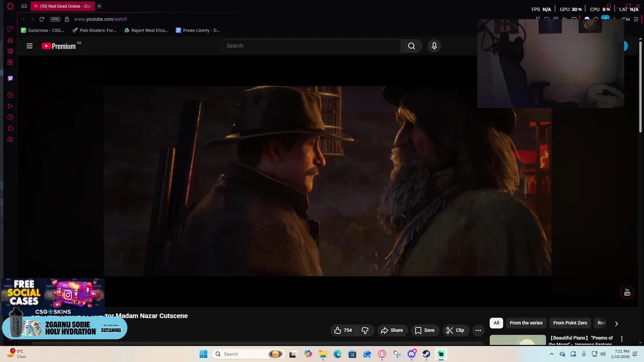
Task: Open Microsoft Store from the taskbar
Action: pyautogui.click(x=352, y=354)
